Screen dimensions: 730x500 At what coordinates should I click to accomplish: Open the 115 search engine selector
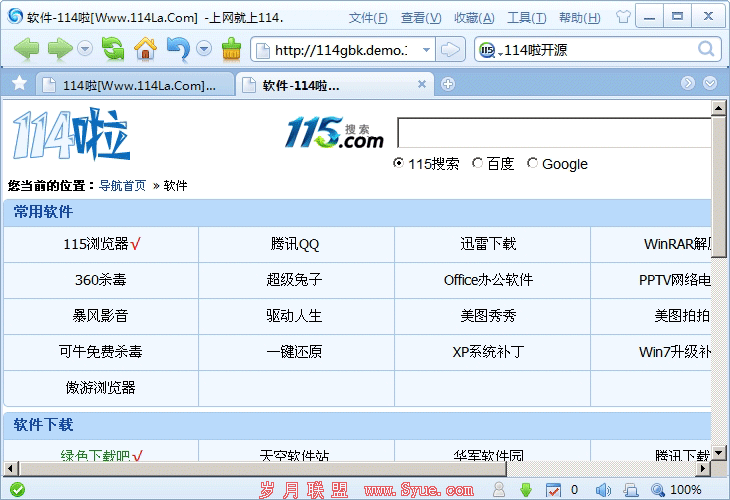490,50
